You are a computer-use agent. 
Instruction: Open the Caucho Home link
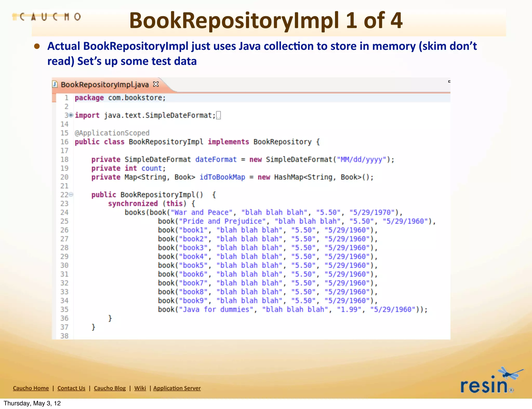[31, 388]
